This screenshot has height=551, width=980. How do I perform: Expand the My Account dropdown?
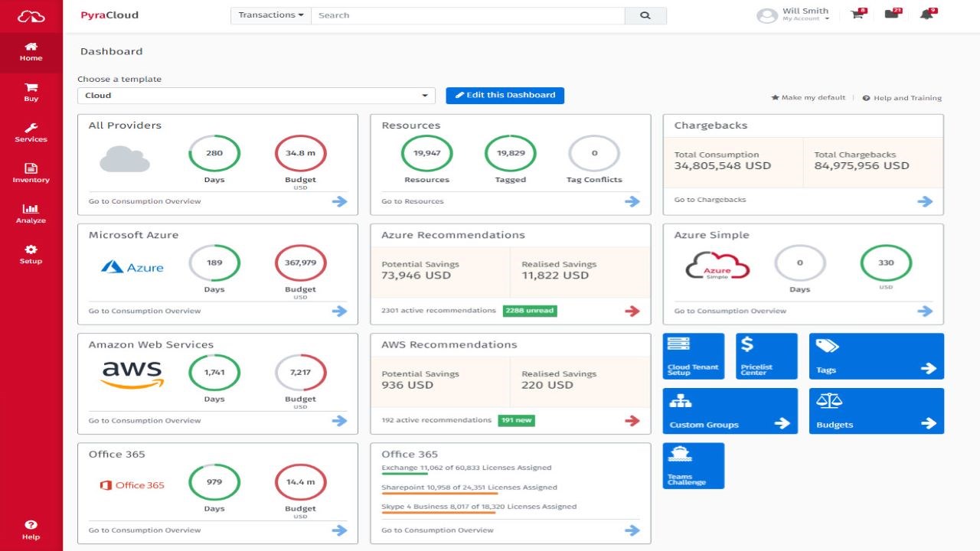(x=806, y=18)
